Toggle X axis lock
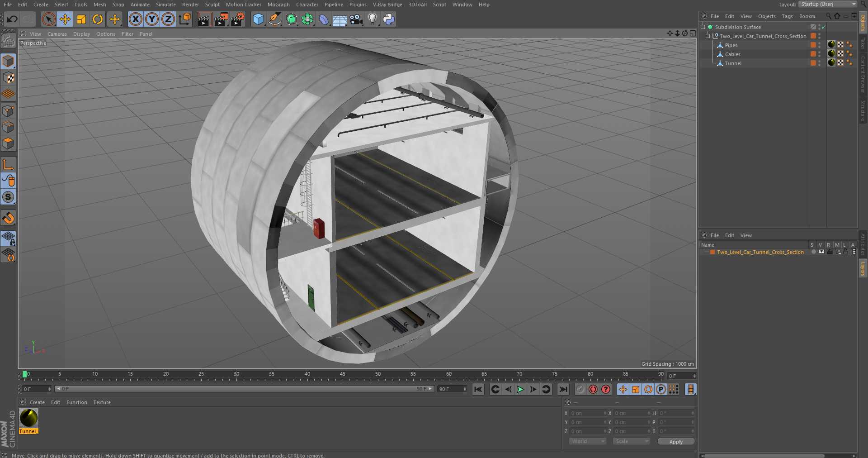 pyautogui.click(x=135, y=19)
